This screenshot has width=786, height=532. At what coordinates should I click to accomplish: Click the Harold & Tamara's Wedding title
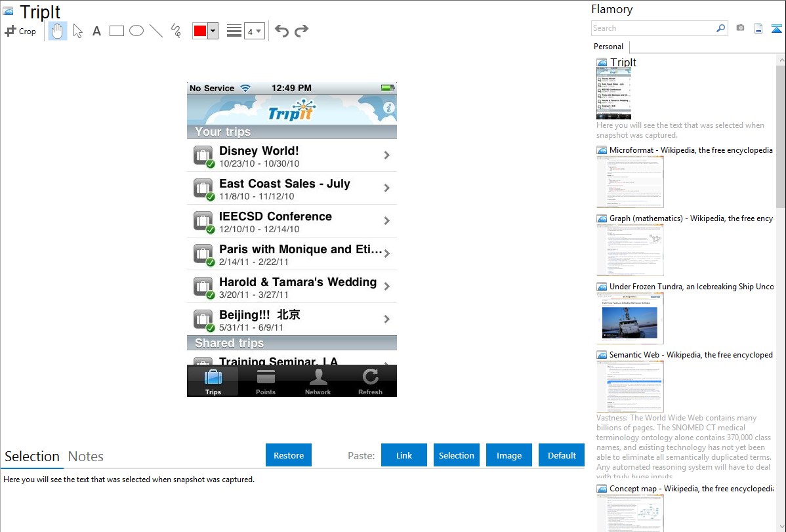pyautogui.click(x=298, y=282)
